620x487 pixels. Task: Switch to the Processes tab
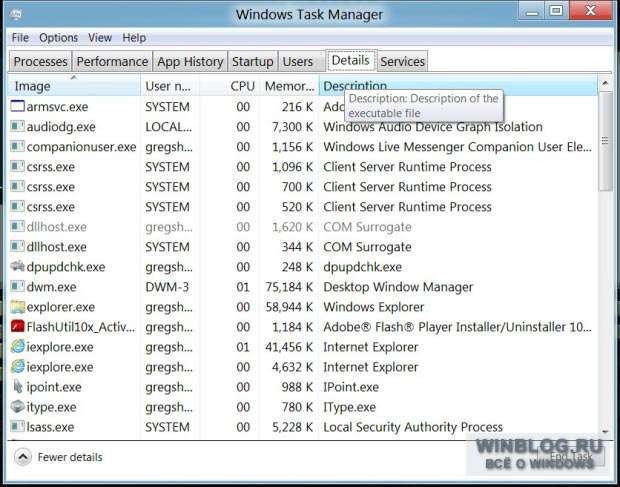[x=40, y=61]
